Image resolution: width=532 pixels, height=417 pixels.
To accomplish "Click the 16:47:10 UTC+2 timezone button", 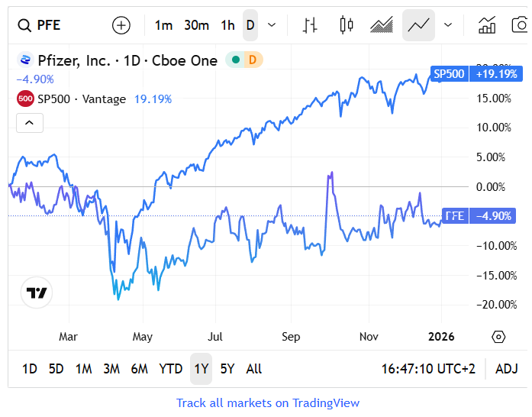I will [428, 369].
